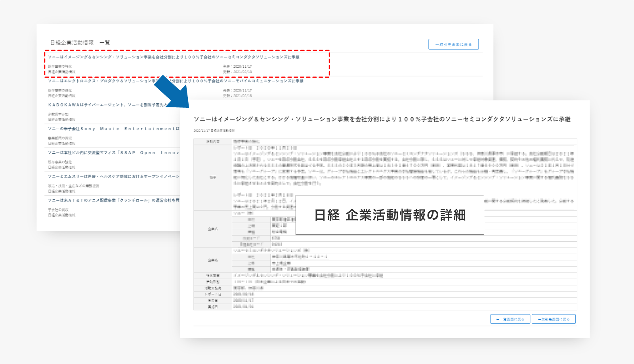Click the 活動形態 row header
The image size is (634, 364).
[213, 282]
